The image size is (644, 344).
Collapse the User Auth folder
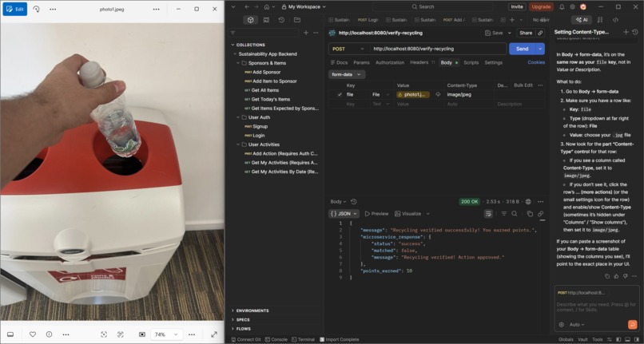pyautogui.click(x=238, y=117)
